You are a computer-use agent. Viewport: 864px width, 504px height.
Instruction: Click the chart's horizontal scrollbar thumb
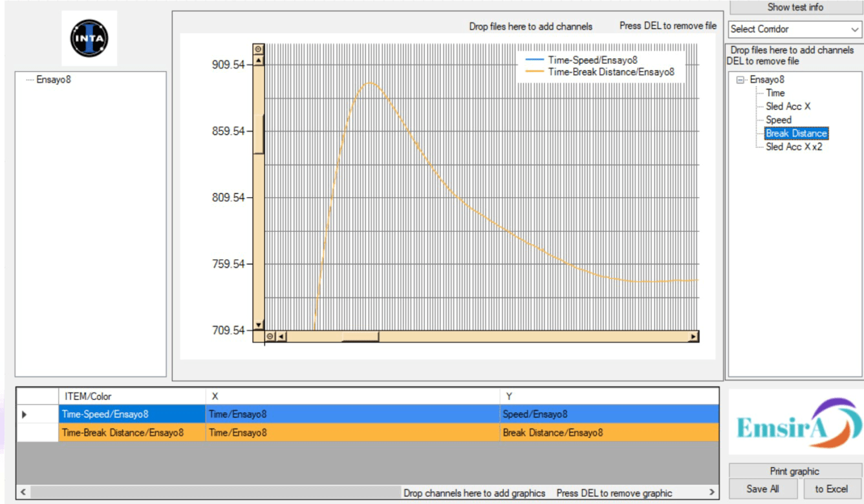point(360,337)
